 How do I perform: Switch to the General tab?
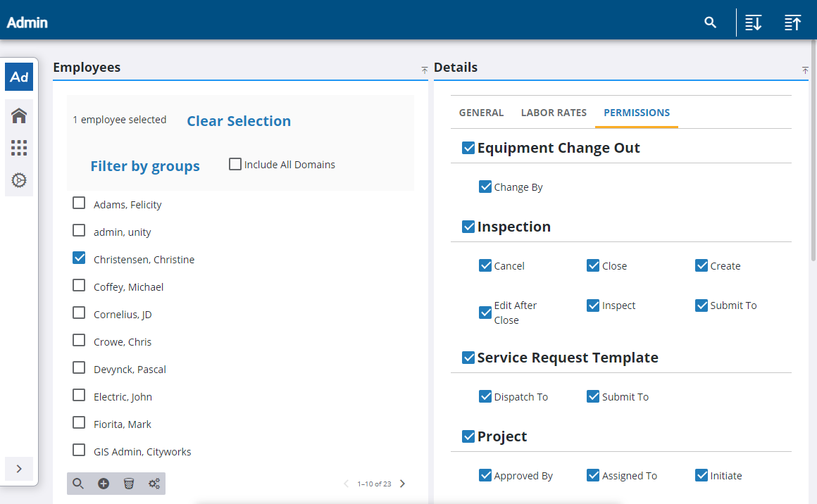point(481,113)
